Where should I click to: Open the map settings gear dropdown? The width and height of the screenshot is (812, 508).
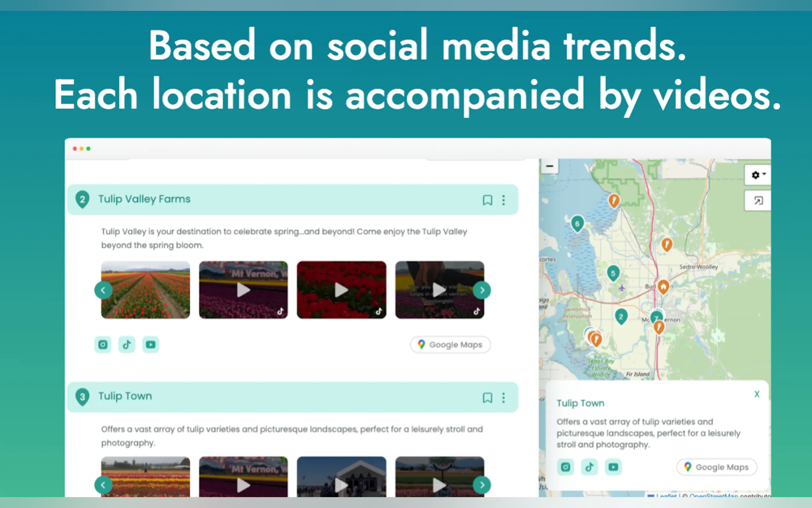[758, 175]
